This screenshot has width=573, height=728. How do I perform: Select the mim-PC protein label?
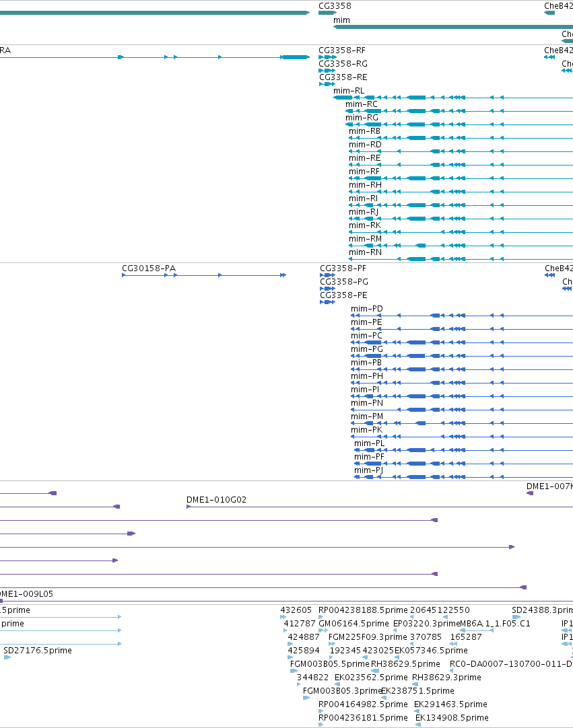[x=367, y=336]
